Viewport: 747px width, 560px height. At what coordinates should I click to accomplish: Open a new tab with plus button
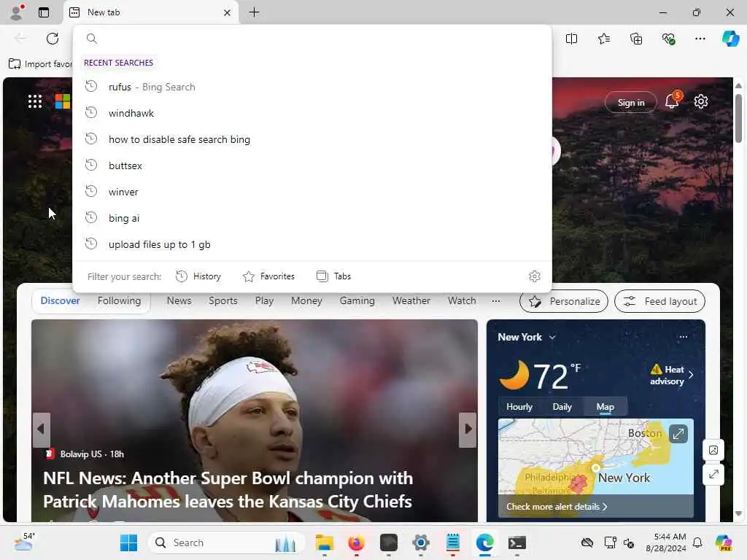pyautogui.click(x=255, y=12)
